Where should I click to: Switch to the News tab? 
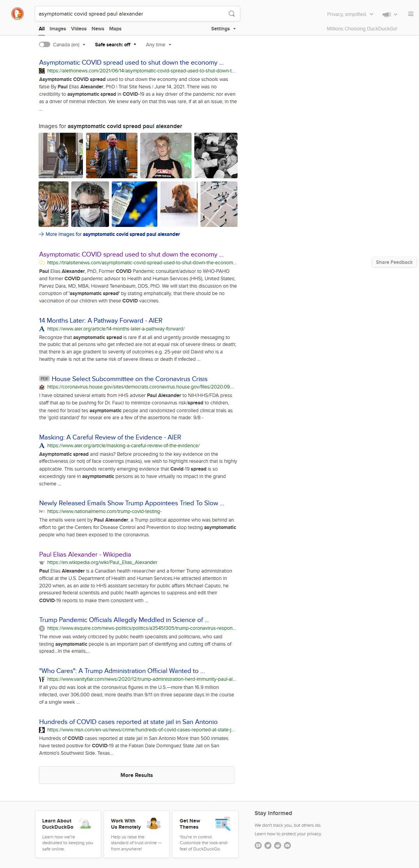tap(98, 29)
